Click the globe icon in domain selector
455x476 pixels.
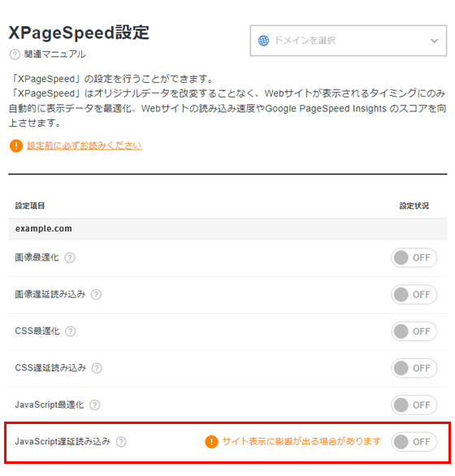point(263,41)
